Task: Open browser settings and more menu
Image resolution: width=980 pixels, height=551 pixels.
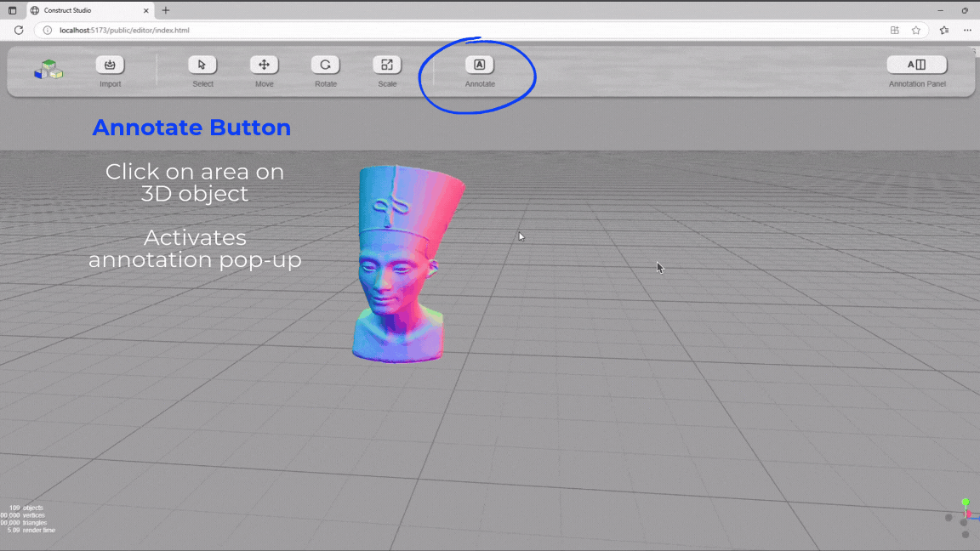Action: (x=967, y=30)
